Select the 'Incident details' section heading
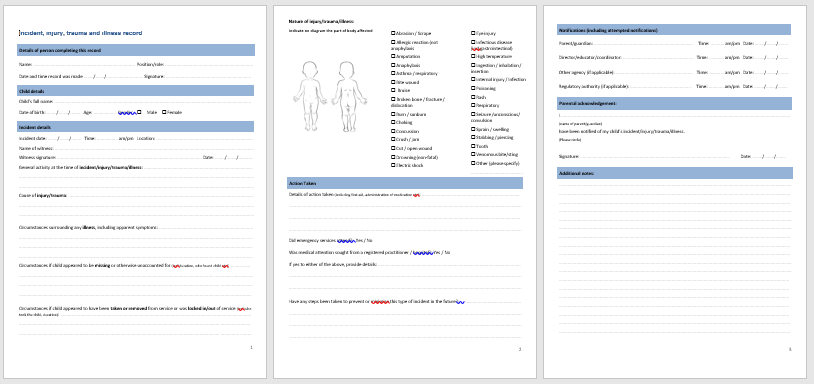Screen dimensions: 814x384 135,127
